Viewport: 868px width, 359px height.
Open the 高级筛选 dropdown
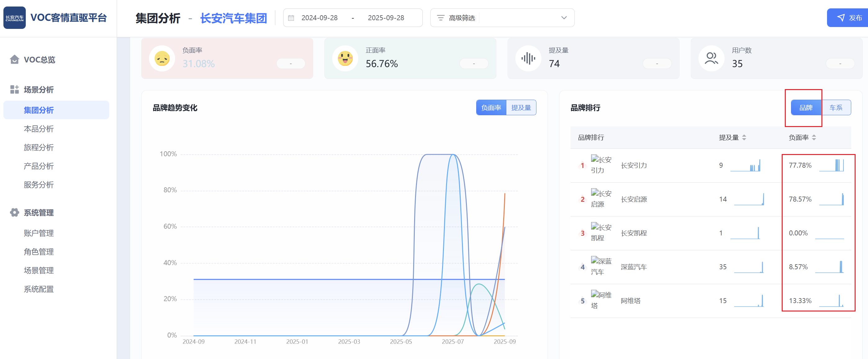pyautogui.click(x=502, y=18)
